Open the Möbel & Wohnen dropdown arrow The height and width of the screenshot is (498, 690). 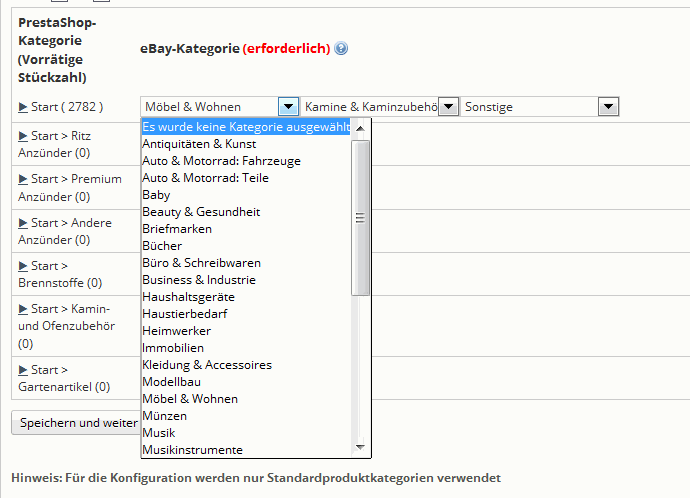pyautogui.click(x=288, y=106)
